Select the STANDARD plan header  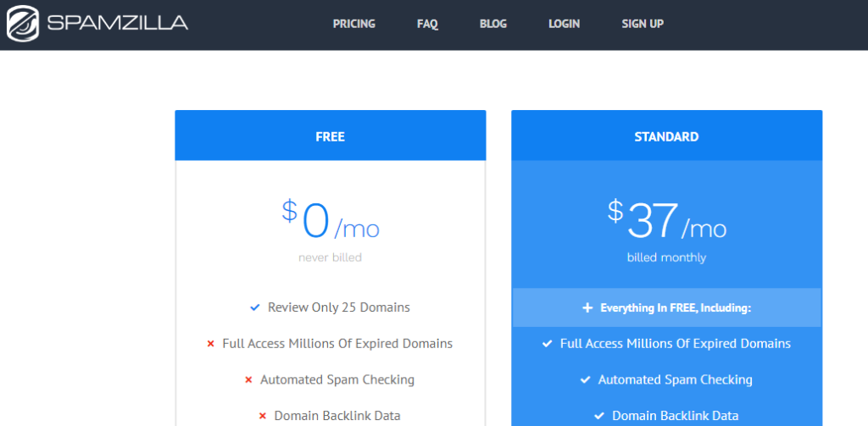(x=666, y=136)
